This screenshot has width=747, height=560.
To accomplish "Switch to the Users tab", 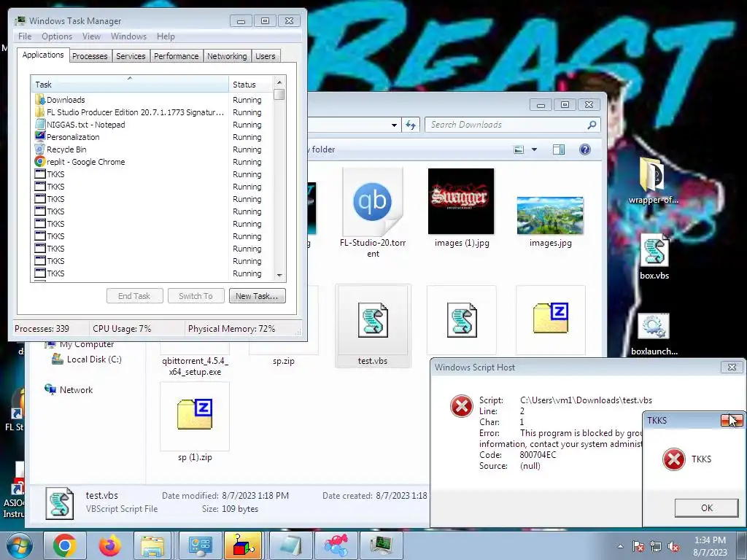I will pyautogui.click(x=266, y=56).
